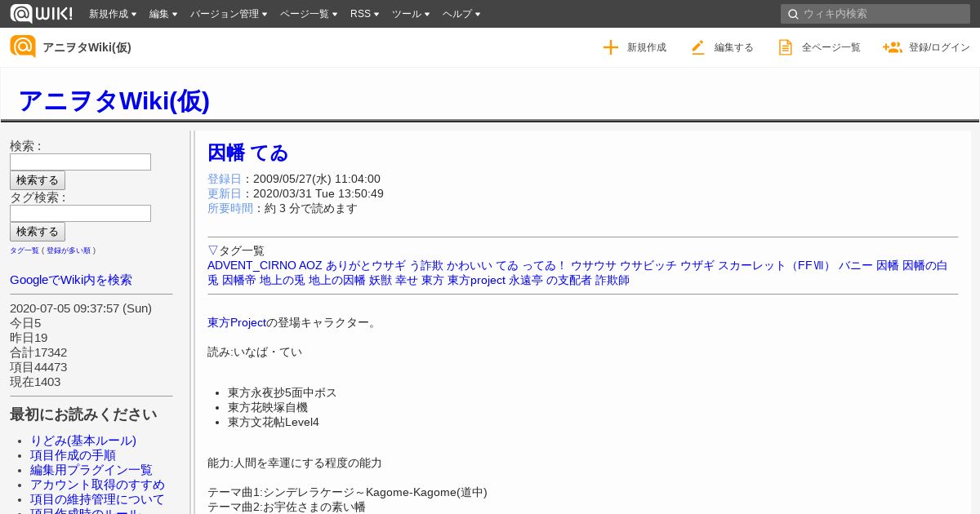The image size is (980, 514).
Task: Select the ありがとウサギ tag
Action: tap(366, 265)
